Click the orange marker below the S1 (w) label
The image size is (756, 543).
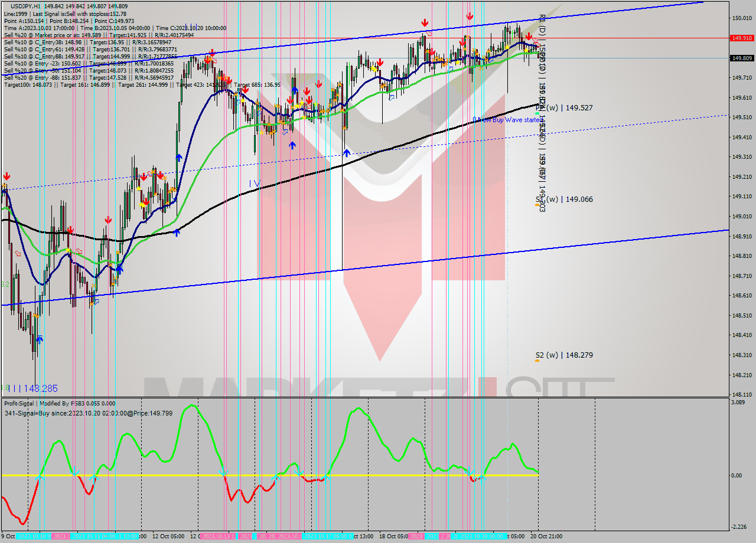pos(537,205)
